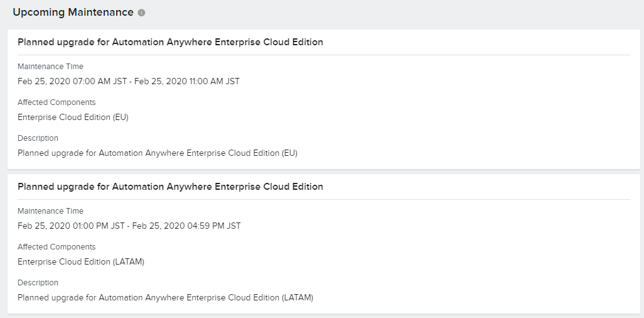Click the Description label in the LATAM card
Viewport: 644px width, 318px height.
pyautogui.click(x=38, y=283)
